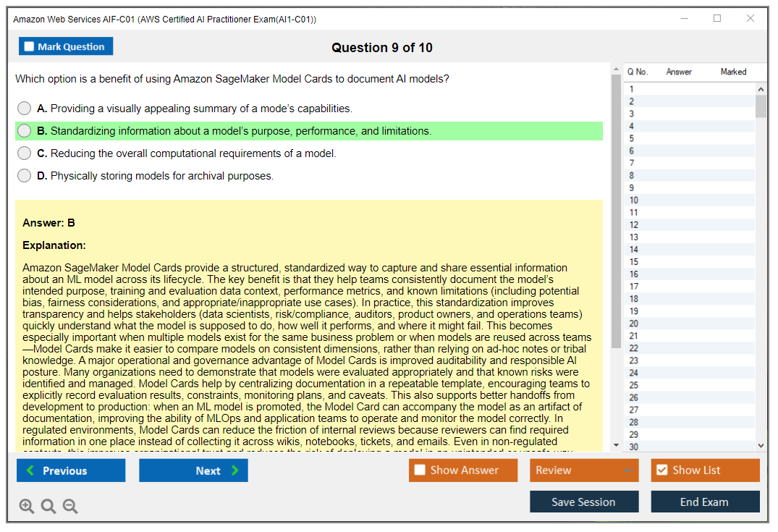Click question list scroll down arrow
The image size is (778, 532).
[x=761, y=446]
